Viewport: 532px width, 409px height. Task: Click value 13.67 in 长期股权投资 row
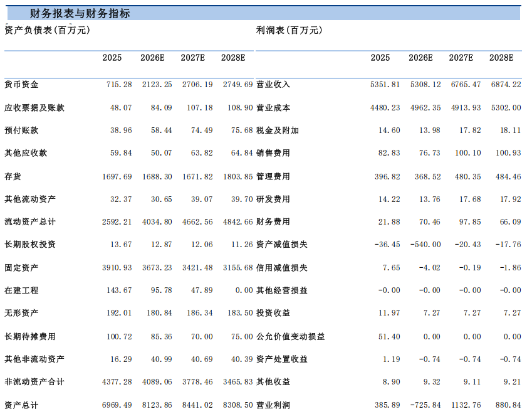[x=121, y=244]
